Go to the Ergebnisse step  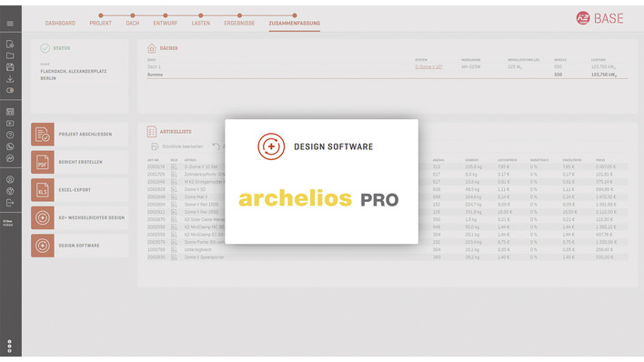tap(239, 24)
